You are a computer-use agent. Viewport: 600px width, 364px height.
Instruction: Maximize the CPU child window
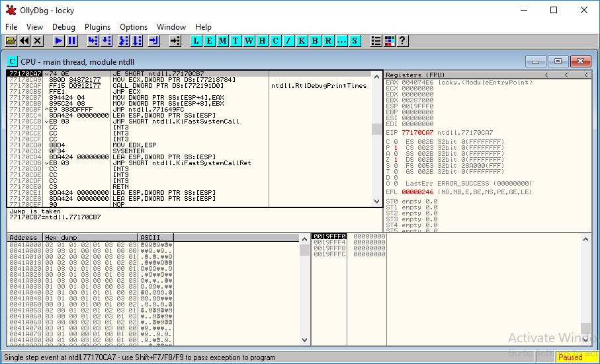(x=558, y=61)
